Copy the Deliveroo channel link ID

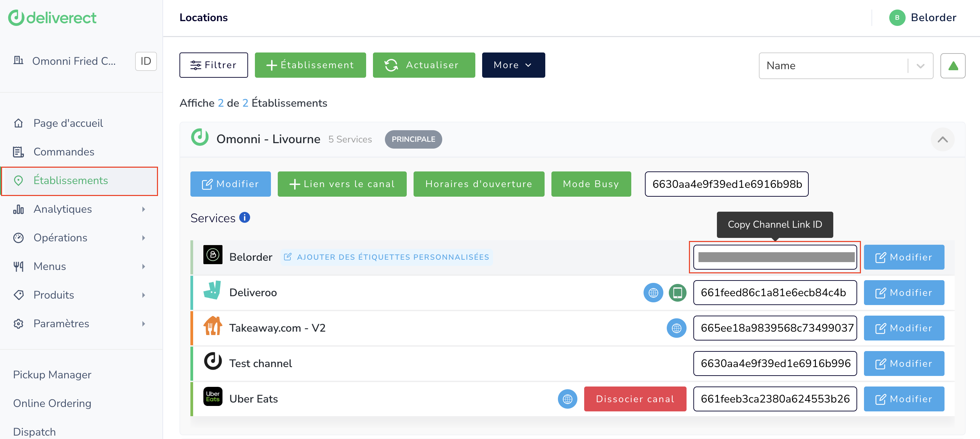coord(775,293)
